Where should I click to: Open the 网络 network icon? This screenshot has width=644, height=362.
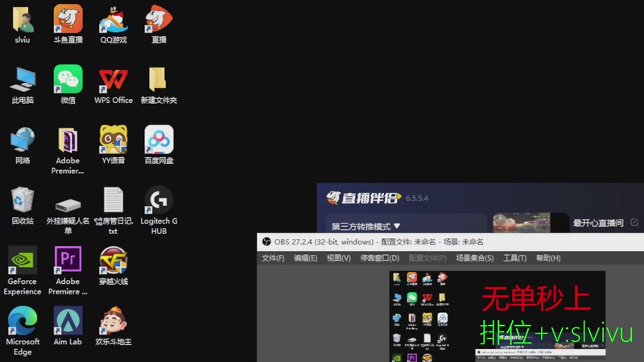pos(23,139)
